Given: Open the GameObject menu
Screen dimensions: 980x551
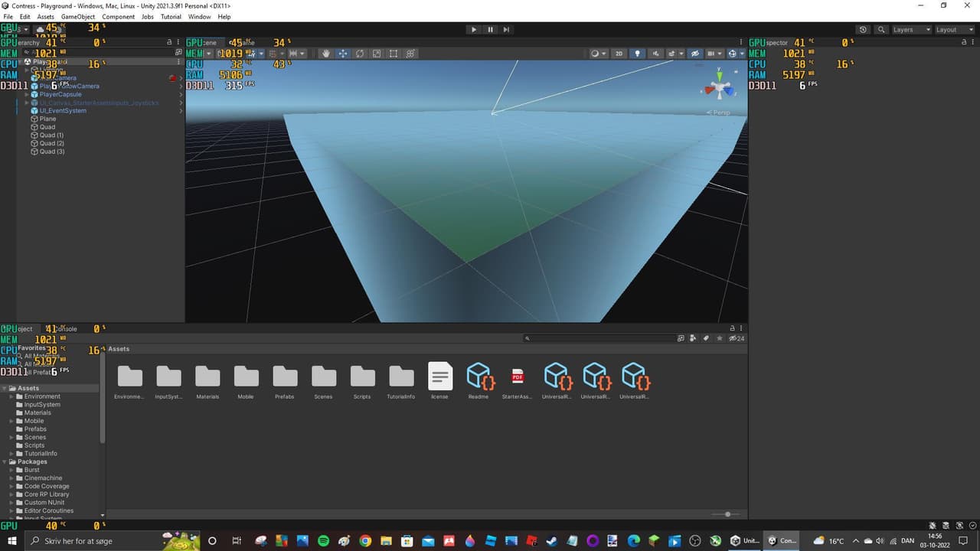Looking at the screenshot, I should tap(78, 16).
